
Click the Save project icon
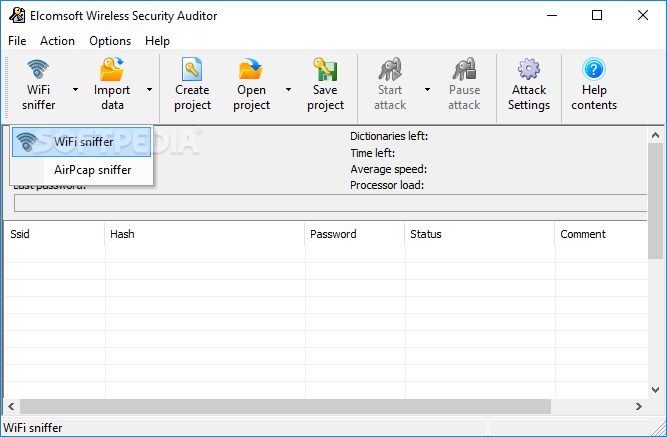click(x=325, y=69)
